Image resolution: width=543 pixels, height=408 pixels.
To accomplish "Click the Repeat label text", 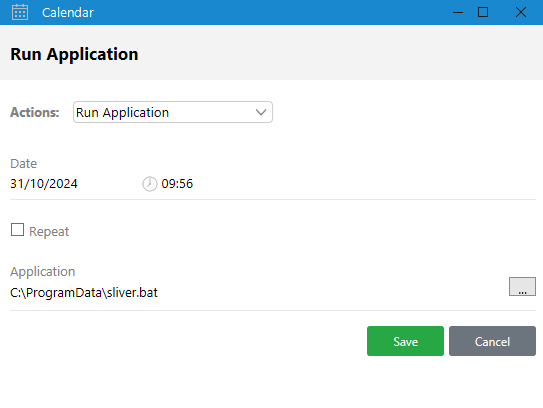I will (x=49, y=232).
